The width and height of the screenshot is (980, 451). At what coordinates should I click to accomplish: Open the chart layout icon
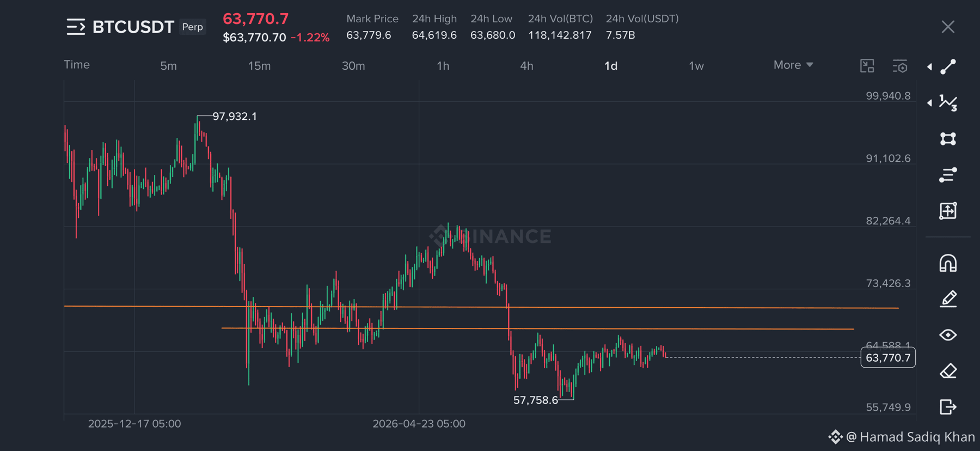pyautogui.click(x=867, y=66)
